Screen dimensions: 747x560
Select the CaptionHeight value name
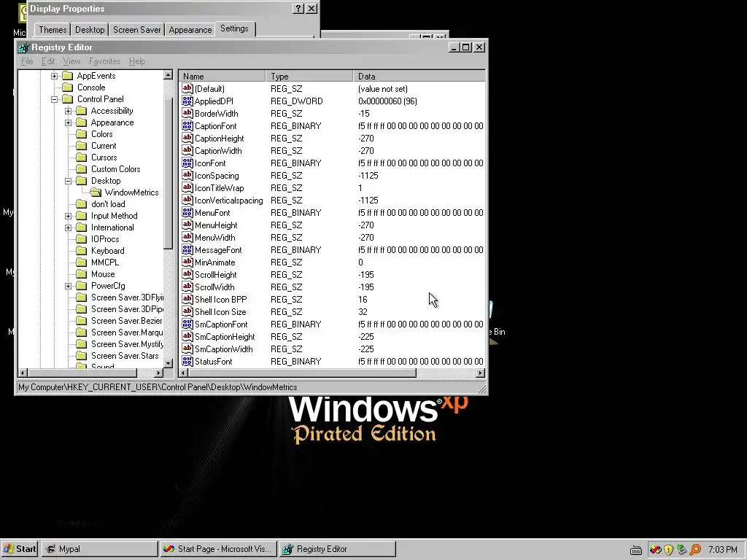[x=219, y=138]
